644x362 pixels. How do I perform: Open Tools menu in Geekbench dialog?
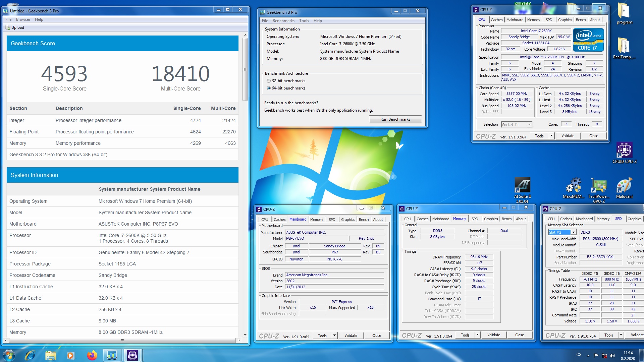[304, 21]
